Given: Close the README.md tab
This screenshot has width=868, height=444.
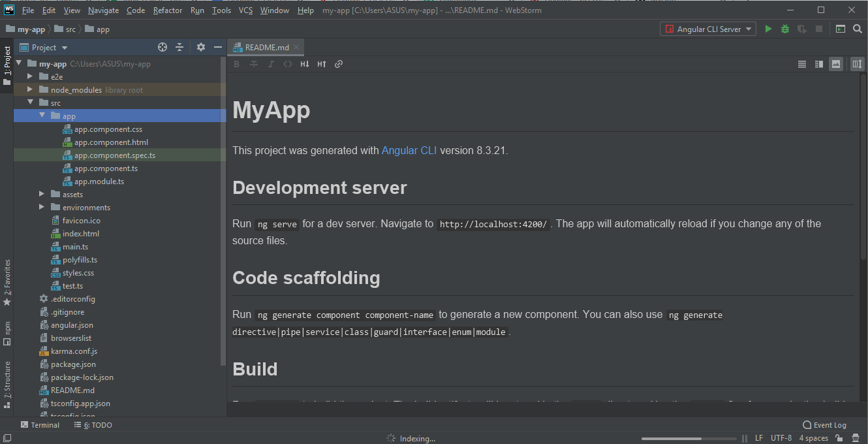Looking at the screenshot, I should tap(296, 47).
